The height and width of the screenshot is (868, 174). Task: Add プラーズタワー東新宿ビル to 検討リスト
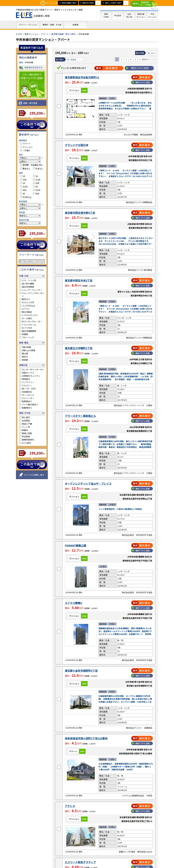tap(142, 421)
